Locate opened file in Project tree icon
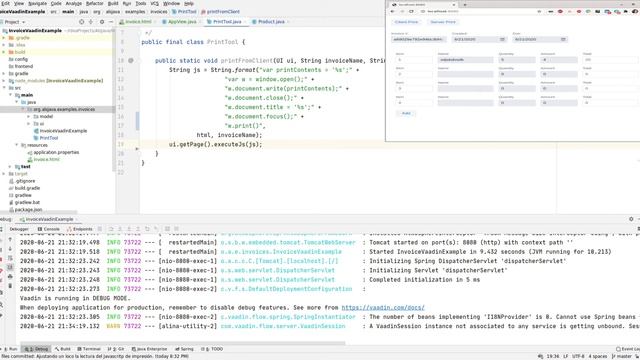640x360 pixels. pyautogui.click(x=82, y=22)
